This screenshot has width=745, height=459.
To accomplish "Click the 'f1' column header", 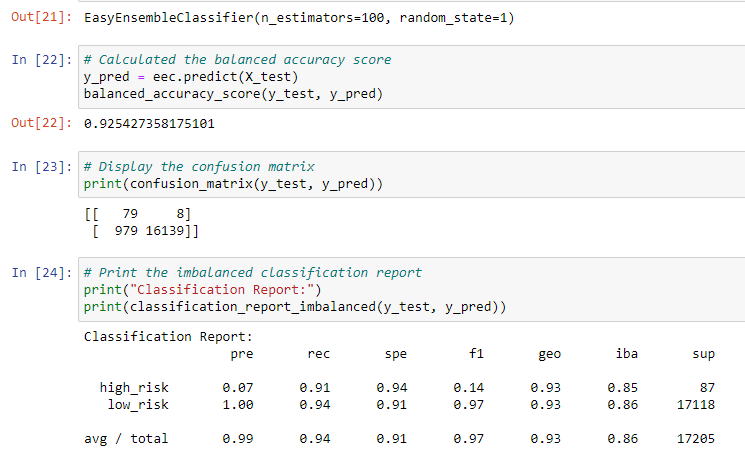I will point(477,354).
